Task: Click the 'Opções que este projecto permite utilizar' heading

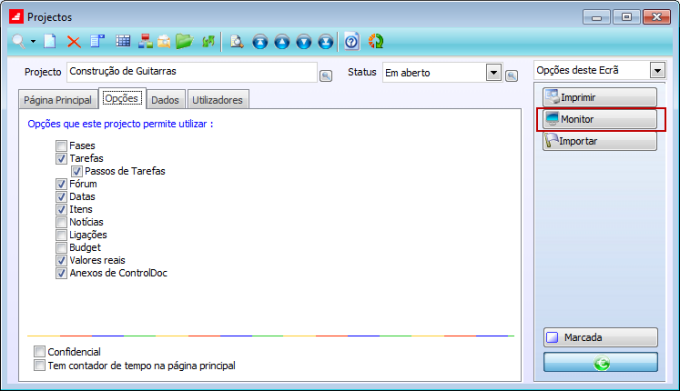Action: pyautogui.click(x=120, y=124)
